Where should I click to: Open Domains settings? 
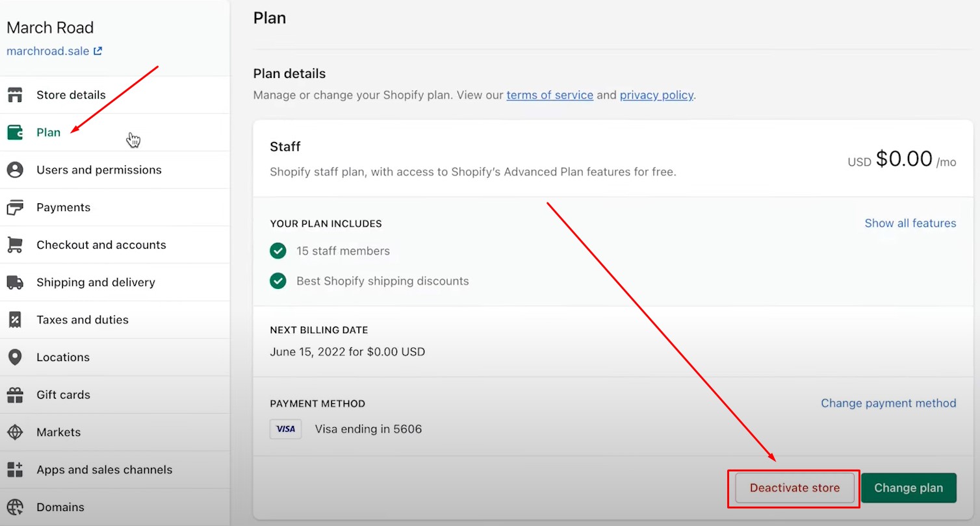coord(114,507)
